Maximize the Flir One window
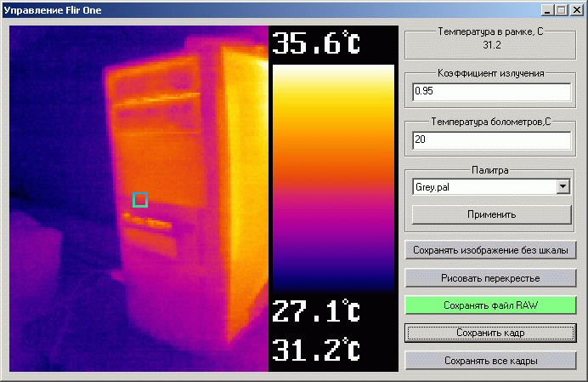 (x=562, y=10)
